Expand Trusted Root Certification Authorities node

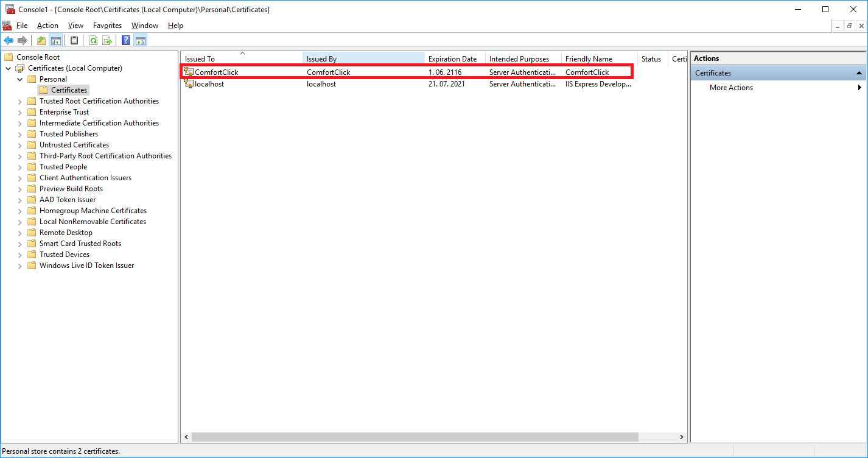[20, 101]
